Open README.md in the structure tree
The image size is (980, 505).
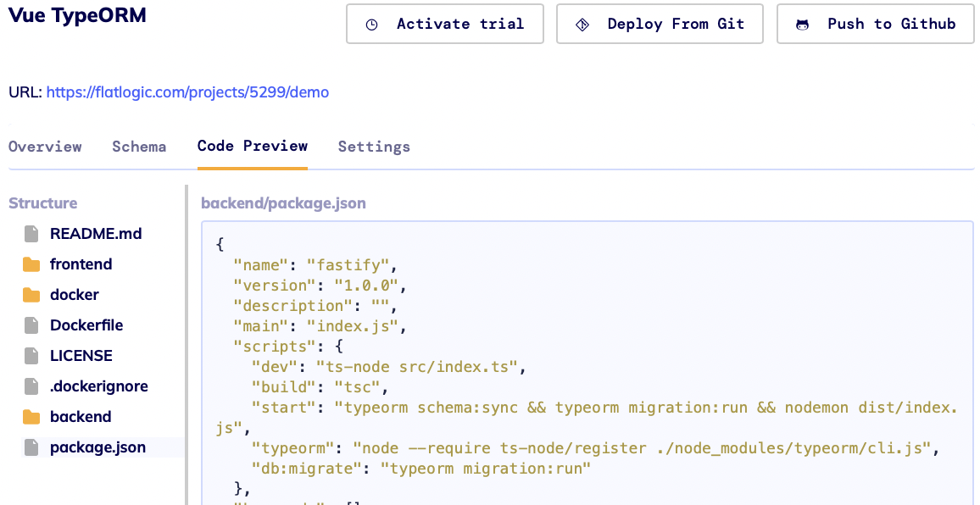(x=97, y=235)
